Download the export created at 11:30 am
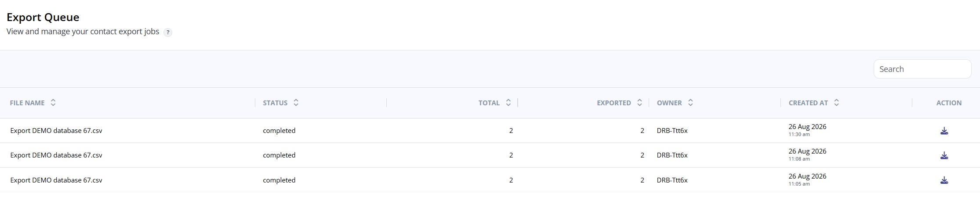 click(944, 131)
